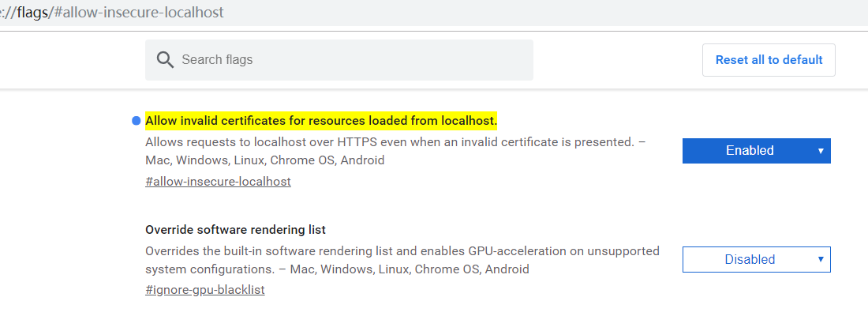Click the platform list under the rendering flag
The height and width of the screenshot is (316, 868).
point(410,269)
